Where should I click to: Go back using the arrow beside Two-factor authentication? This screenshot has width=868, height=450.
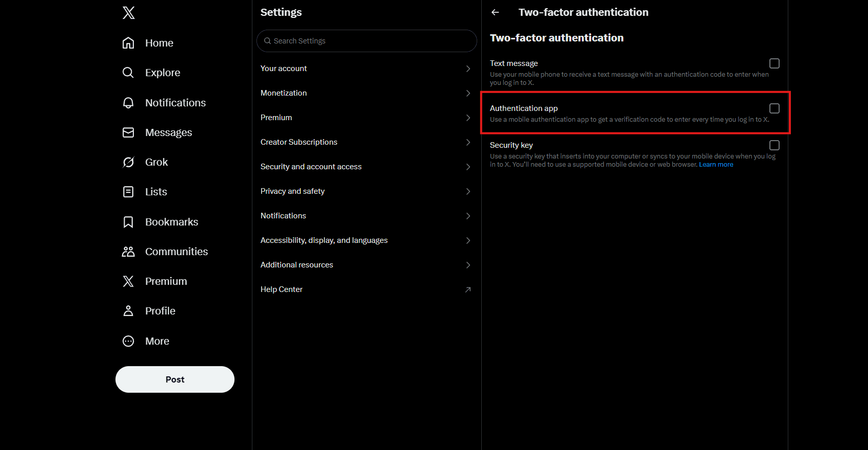point(495,12)
